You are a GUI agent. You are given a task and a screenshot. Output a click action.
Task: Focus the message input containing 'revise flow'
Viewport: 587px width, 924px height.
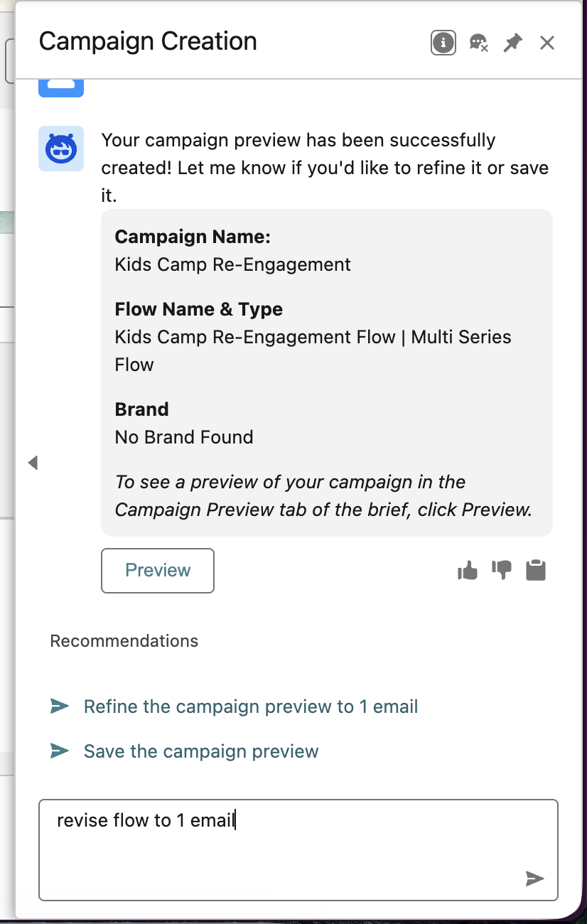click(x=298, y=850)
